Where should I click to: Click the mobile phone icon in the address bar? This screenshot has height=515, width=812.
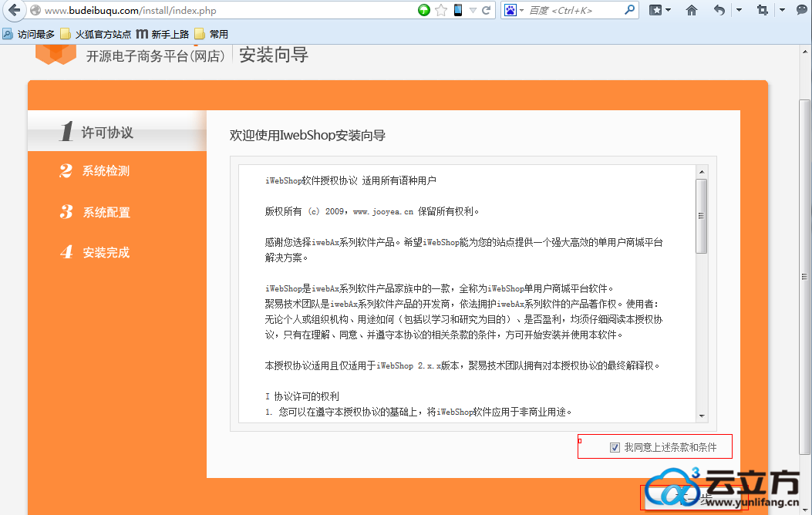click(458, 10)
